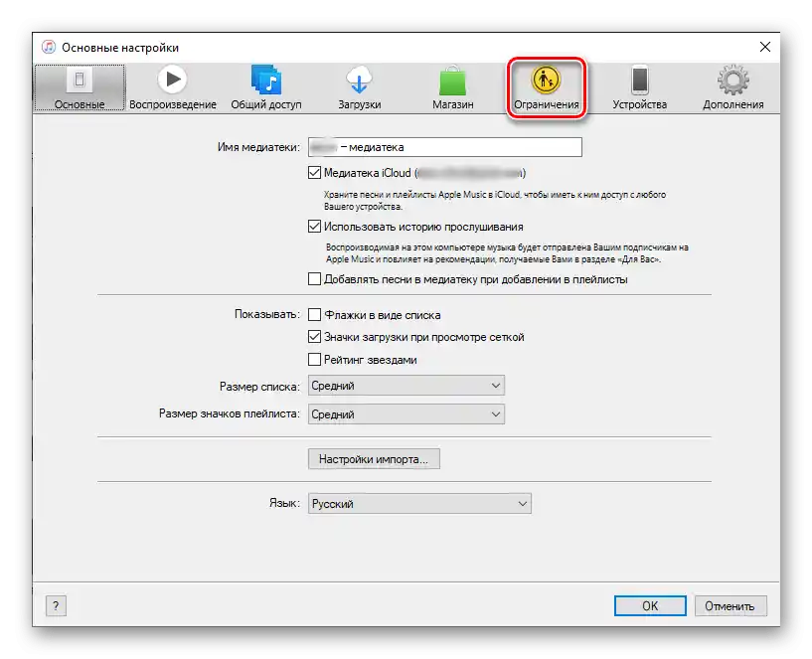
Task: Open the Ограничения parental controls tab
Action: [547, 87]
